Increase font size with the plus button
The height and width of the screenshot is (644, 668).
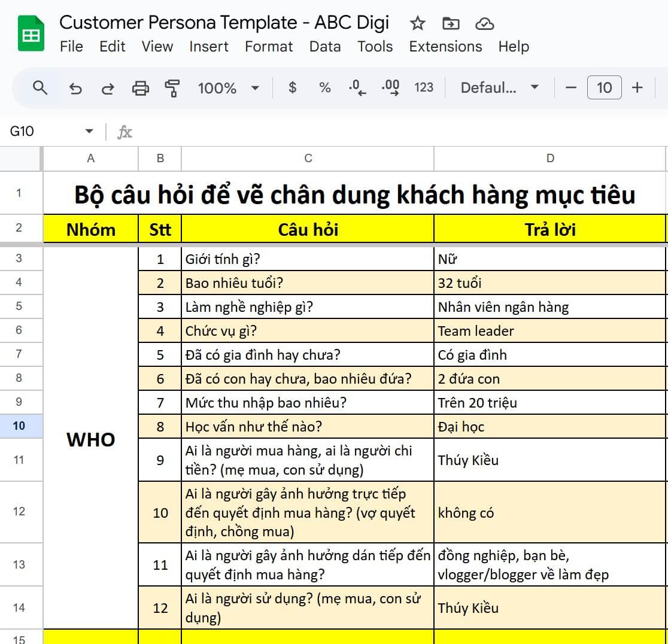tap(636, 87)
